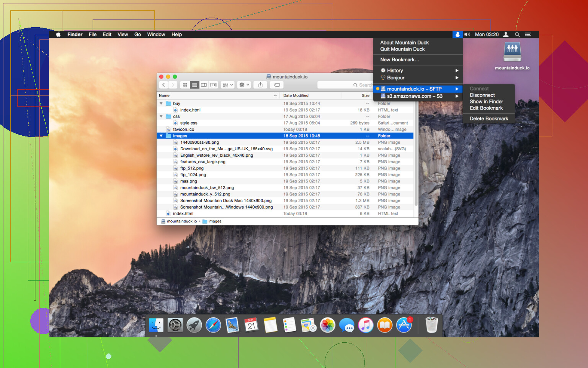Viewport: 588px width, 368px height.
Task: Open the Window menu
Action: pos(156,34)
